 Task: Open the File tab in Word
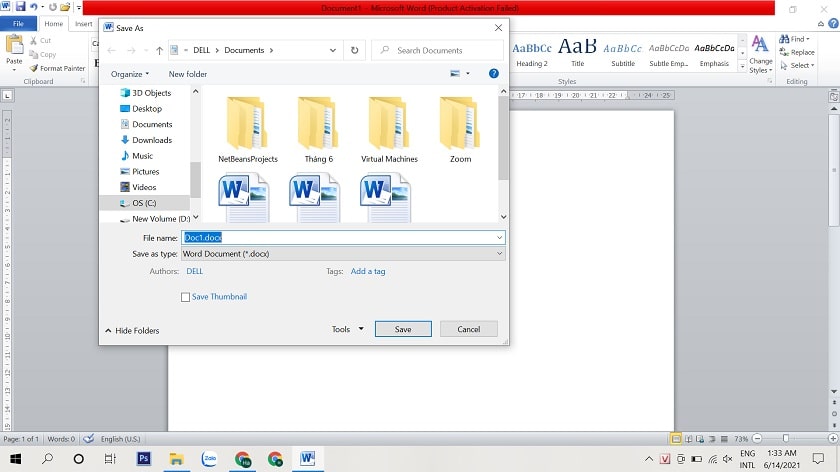tap(18, 24)
